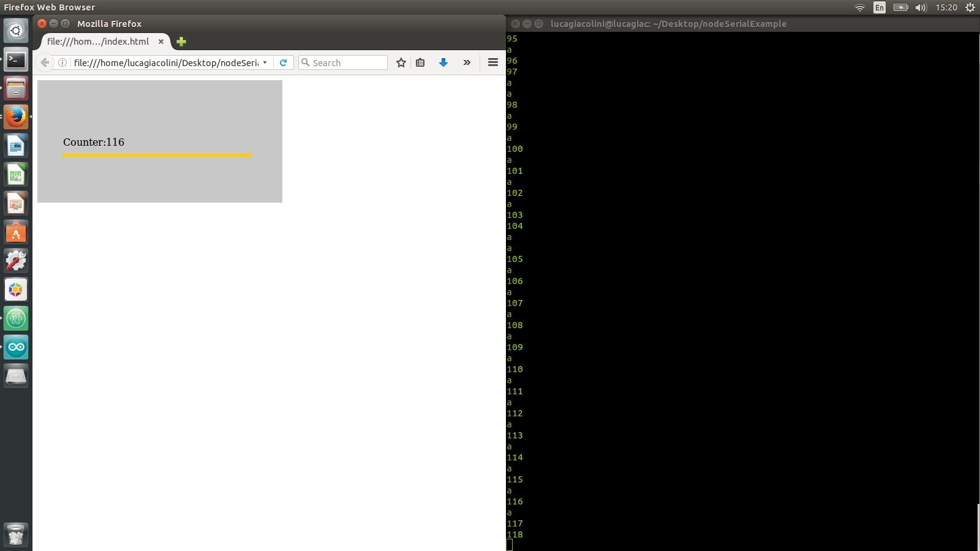980x551 pixels.
Task: Launch LibreOffice Impress from dock
Action: point(16,203)
